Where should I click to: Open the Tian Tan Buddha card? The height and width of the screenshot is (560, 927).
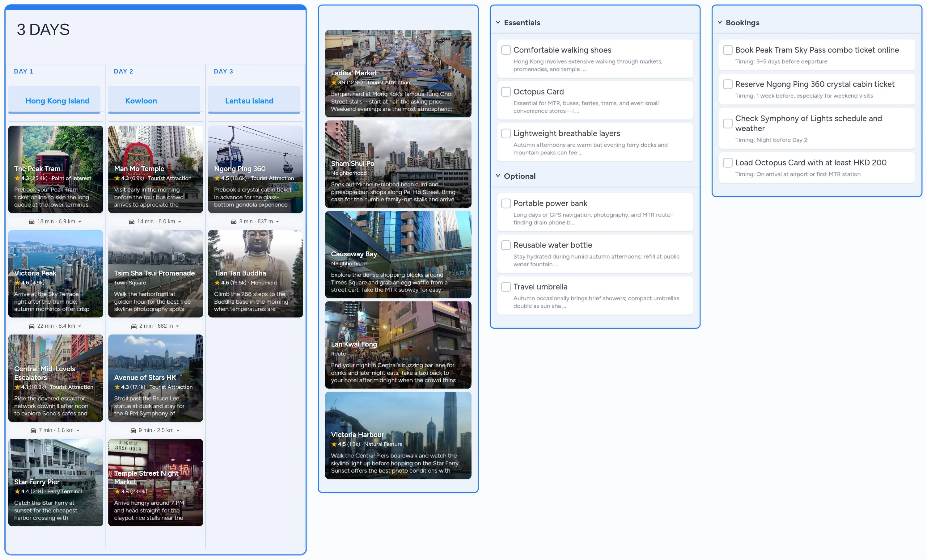pos(256,274)
